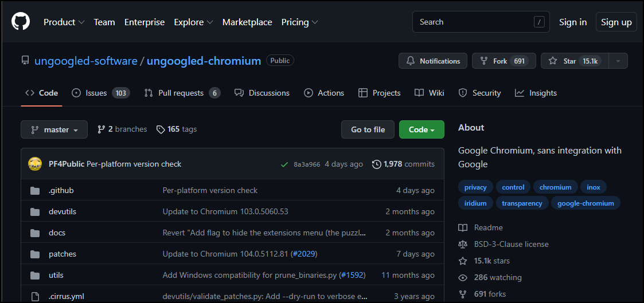This screenshot has width=644, height=303.
Task: Click the 15.1k stars link
Action: (x=491, y=261)
